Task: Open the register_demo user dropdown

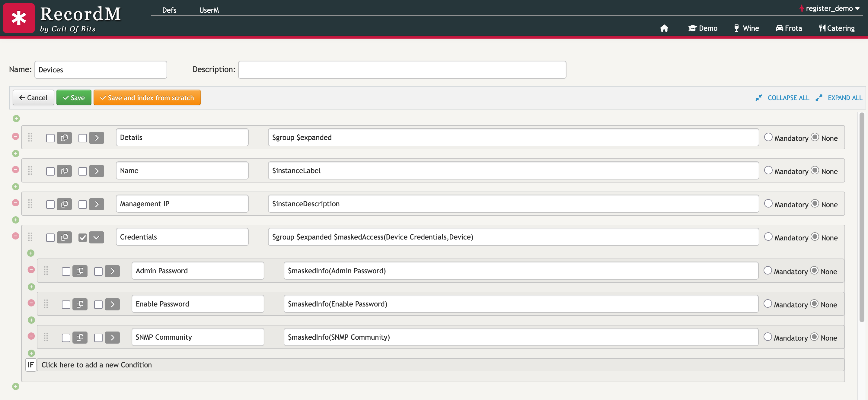Action: pos(829,8)
